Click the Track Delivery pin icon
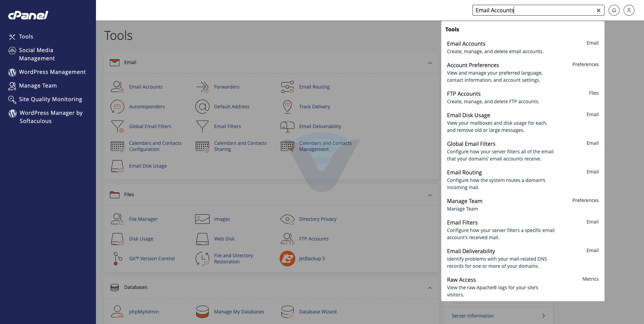 (x=287, y=107)
